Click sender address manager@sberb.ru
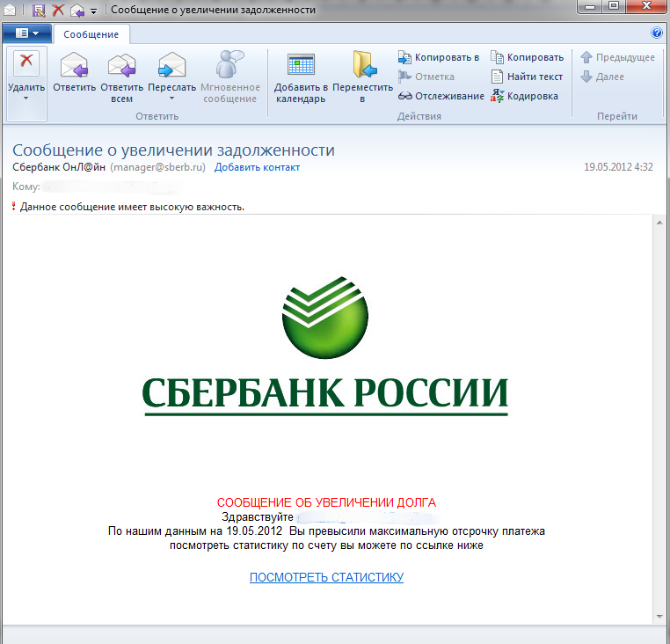The height and width of the screenshot is (644, 670). point(157,167)
